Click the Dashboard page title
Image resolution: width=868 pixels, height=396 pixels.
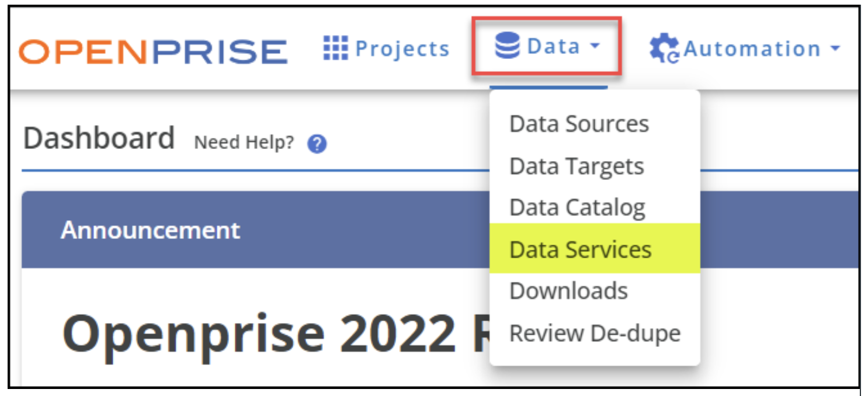click(x=99, y=138)
